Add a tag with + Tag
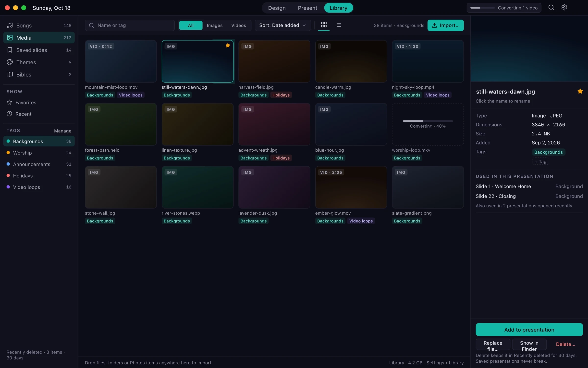Screen dimensions: 588x368 click(540, 161)
